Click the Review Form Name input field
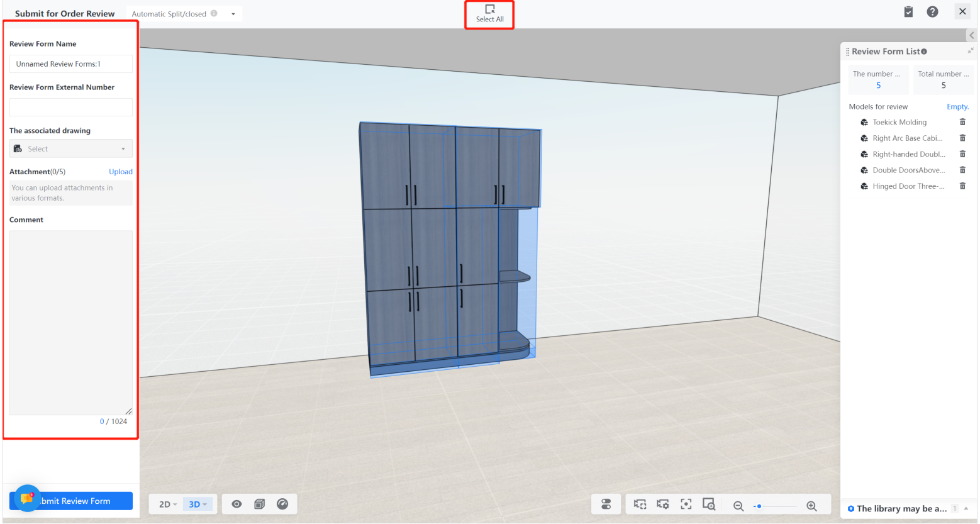980x524 pixels. click(71, 64)
